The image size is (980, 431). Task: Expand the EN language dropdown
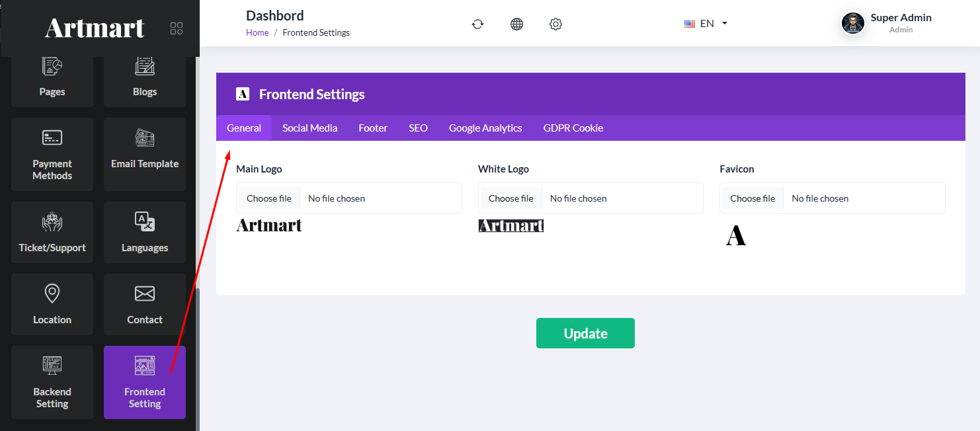pyautogui.click(x=706, y=24)
